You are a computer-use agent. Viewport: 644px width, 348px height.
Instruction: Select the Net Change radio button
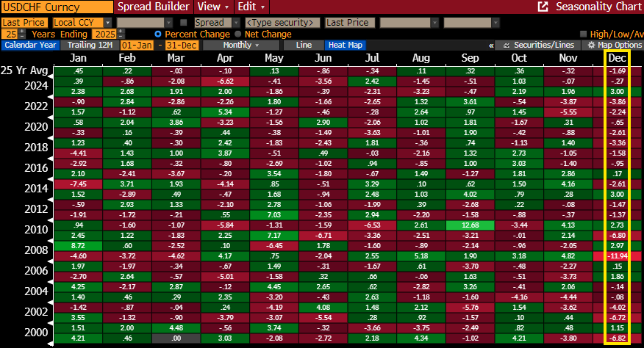tap(237, 34)
